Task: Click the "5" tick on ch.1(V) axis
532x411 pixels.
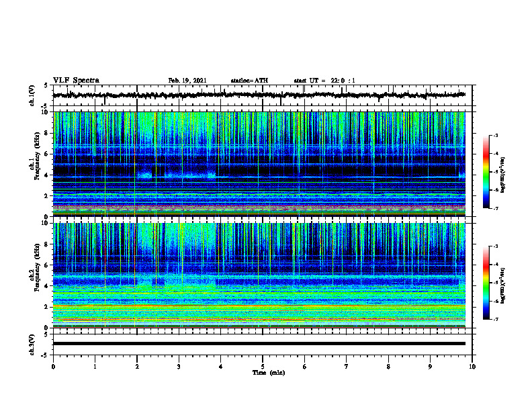Action: coord(46,85)
